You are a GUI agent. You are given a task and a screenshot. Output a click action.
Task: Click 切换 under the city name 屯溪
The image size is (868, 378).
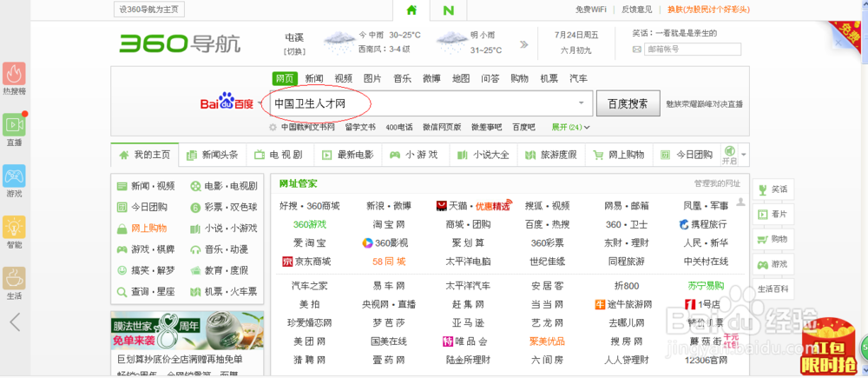[x=294, y=51]
